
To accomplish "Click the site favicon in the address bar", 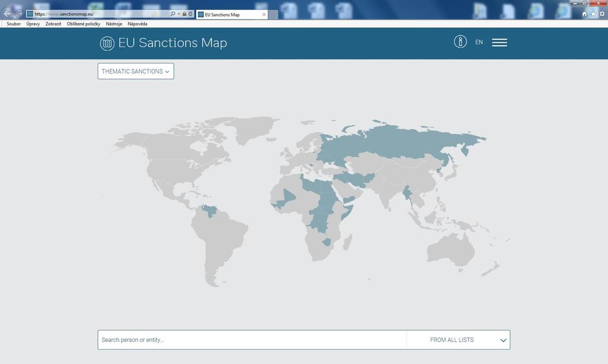I will (30, 14).
